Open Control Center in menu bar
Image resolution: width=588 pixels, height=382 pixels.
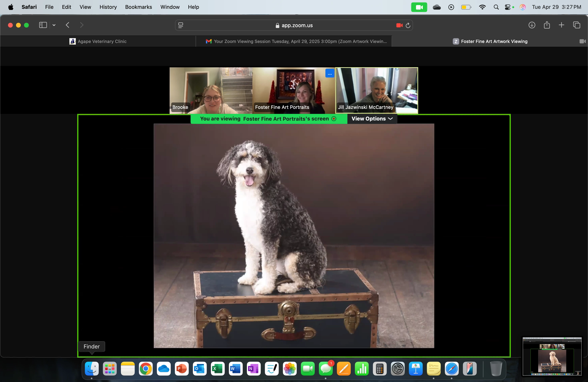pyautogui.click(x=507, y=7)
